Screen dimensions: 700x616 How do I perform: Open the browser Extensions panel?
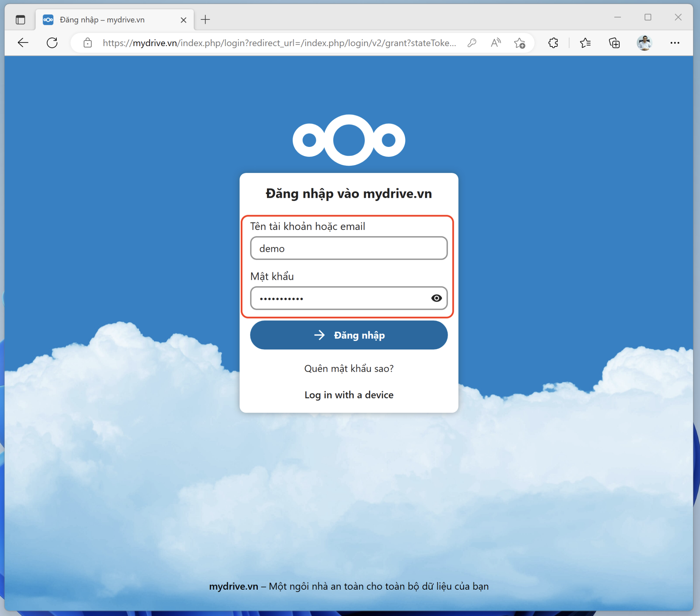coord(553,43)
